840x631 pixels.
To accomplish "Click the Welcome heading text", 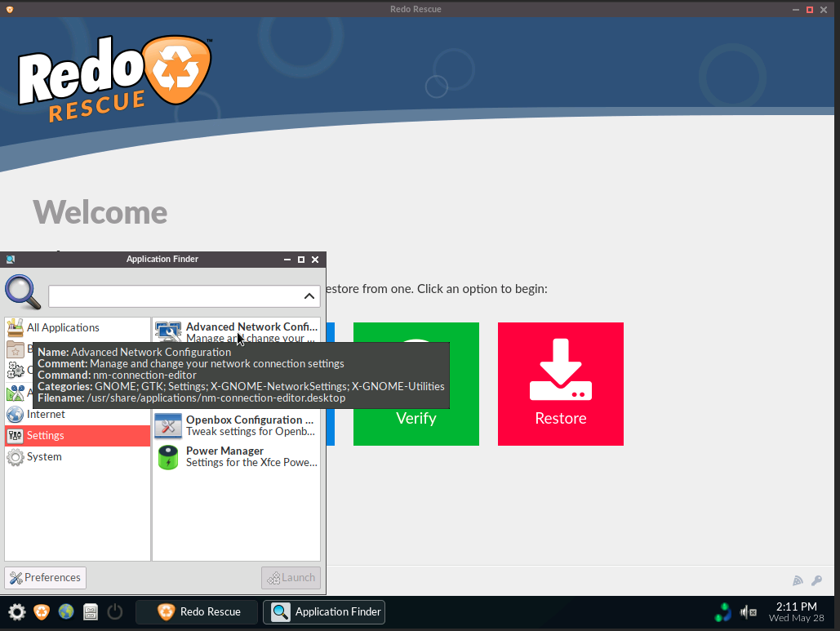I will (x=100, y=213).
